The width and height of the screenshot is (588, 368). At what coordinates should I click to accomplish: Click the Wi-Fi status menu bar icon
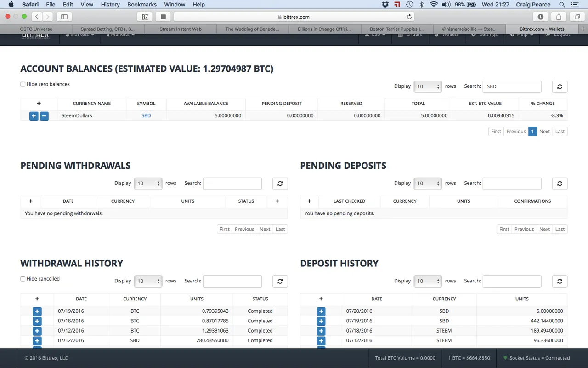tap(434, 5)
